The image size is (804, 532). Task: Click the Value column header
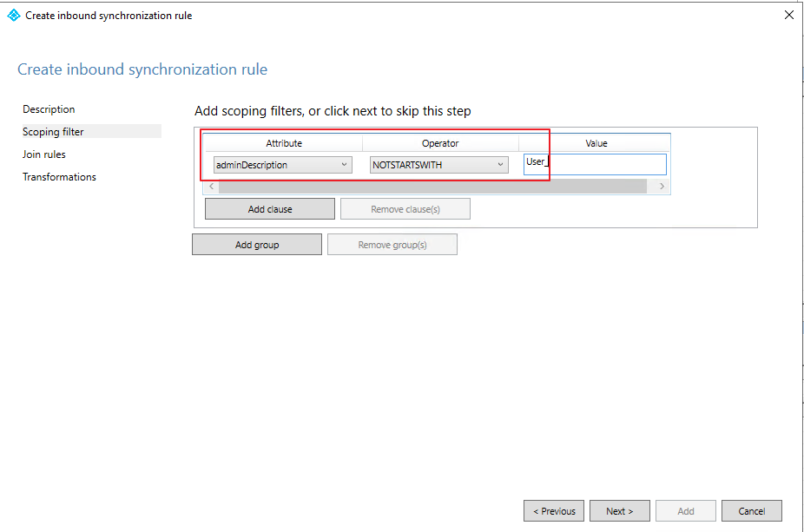[596, 143]
